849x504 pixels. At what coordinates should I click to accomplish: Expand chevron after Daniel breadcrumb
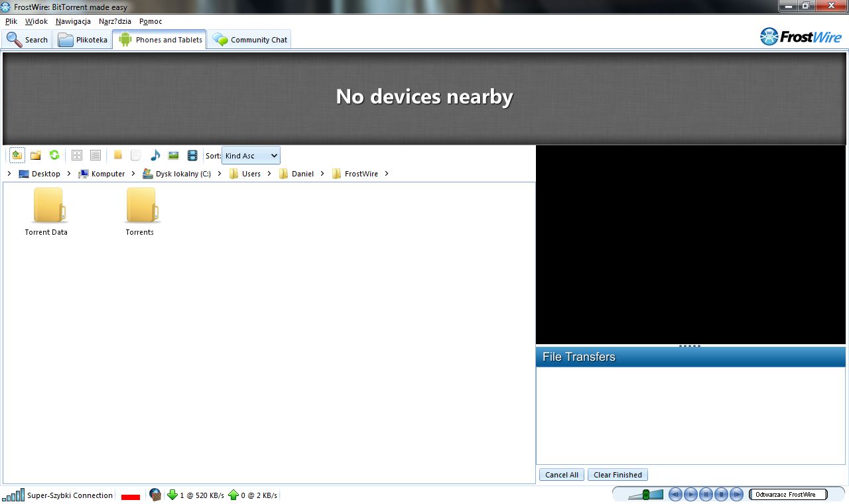[322, 174]
